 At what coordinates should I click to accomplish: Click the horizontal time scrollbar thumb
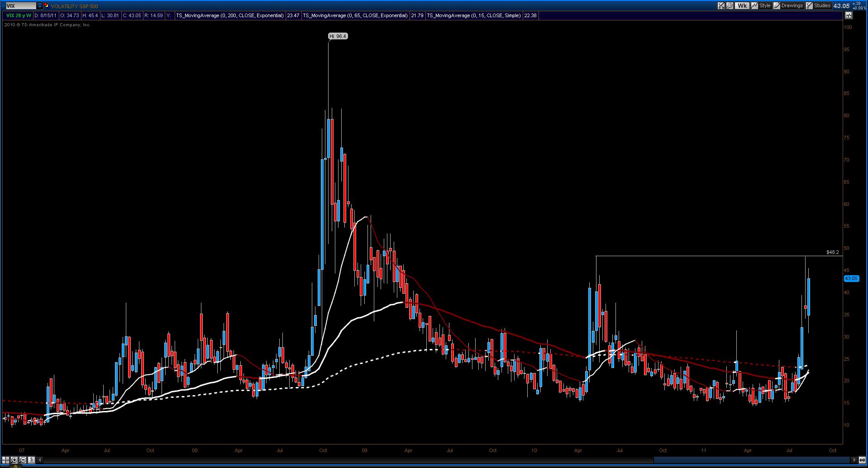pyautogui.click(x=752, y=460)
